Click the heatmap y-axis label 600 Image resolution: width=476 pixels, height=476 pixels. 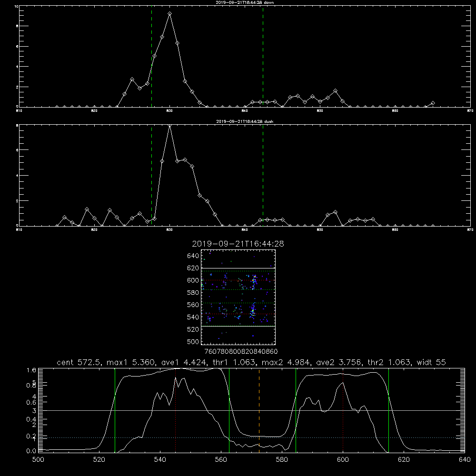click(x=193, y=280)
